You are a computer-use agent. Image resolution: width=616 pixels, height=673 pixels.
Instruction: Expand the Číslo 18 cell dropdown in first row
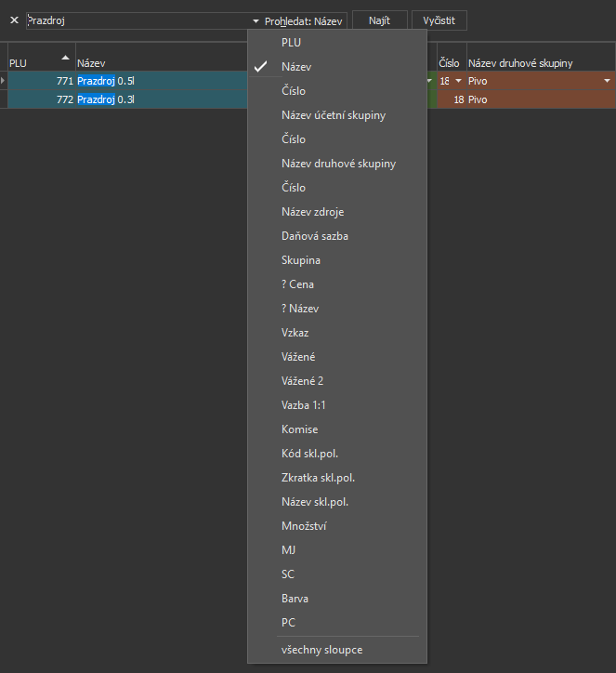tap(457, 81)
